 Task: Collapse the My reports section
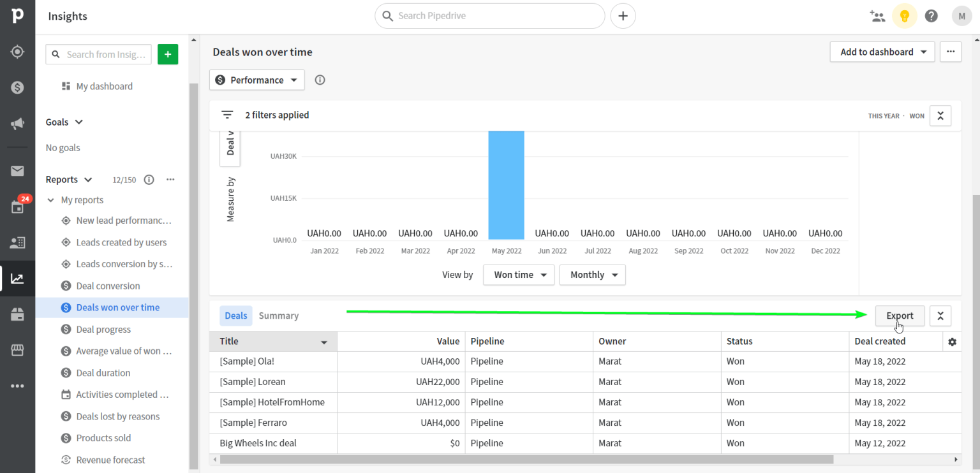[51, 200]
